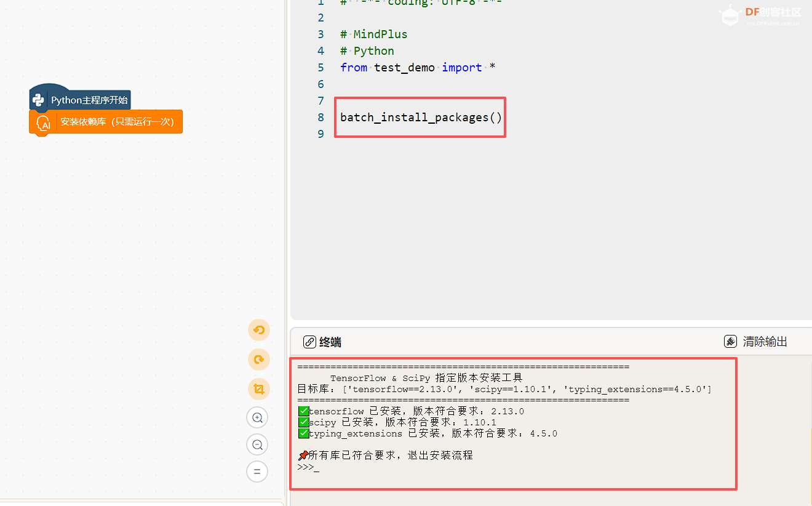Screen dimensions: 812x506
Task: Zoom out of the blocks workspace
Action: click(x=257, y=444)
